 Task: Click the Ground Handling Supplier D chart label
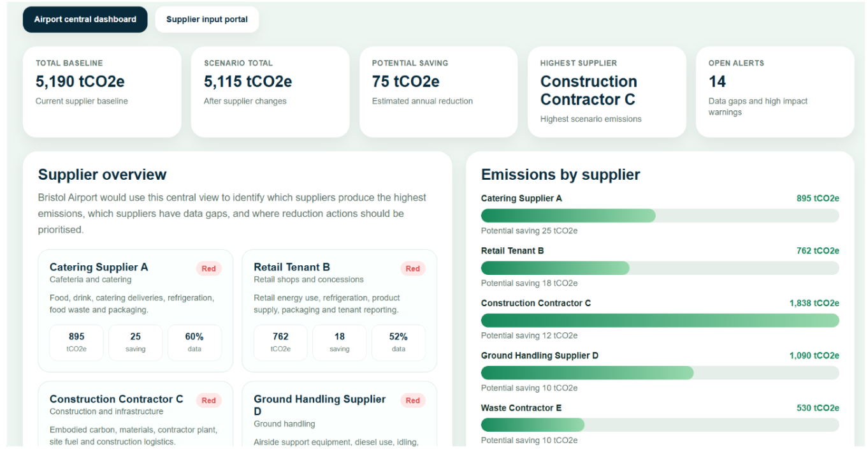tap(540, 355)
